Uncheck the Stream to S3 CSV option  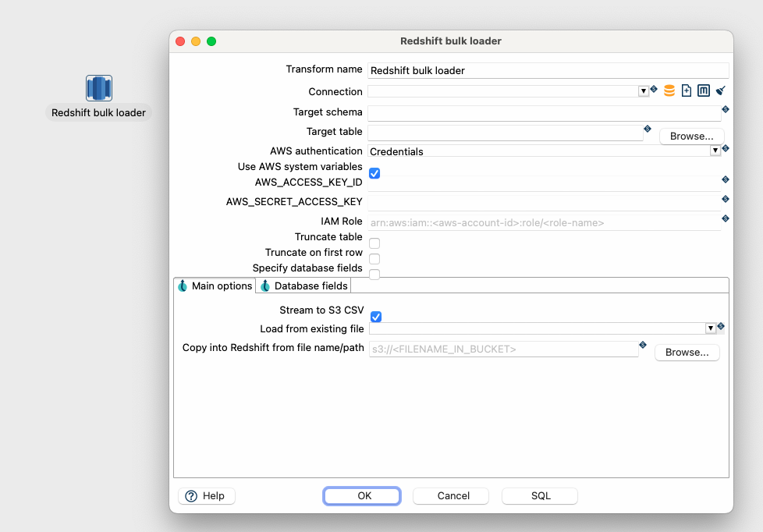point(376,317)
